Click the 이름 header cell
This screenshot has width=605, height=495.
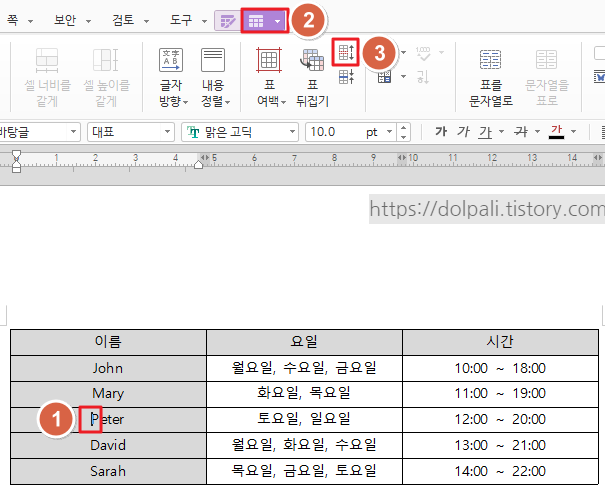coord(108,342)
